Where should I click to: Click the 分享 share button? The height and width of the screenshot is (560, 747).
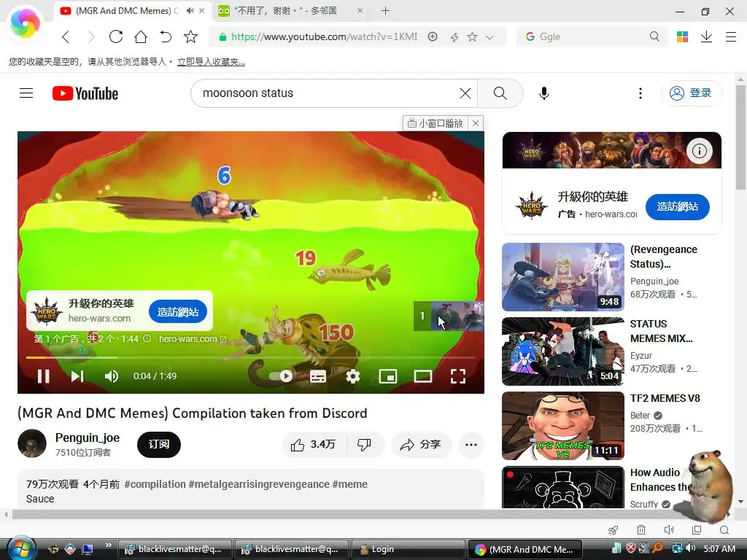tap(421, 445)
